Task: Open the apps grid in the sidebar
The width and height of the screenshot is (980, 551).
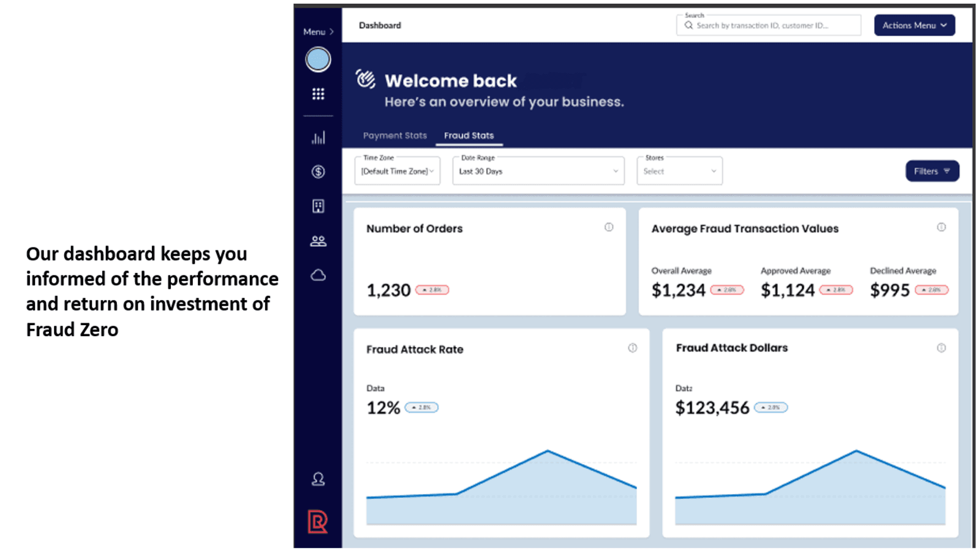Action: pyautogui.click(x=318, y=93)
